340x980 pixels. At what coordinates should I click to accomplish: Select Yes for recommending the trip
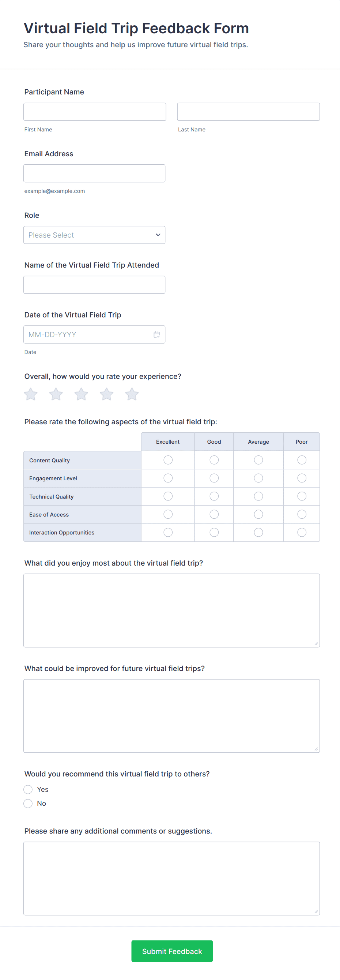click(28, 789)
